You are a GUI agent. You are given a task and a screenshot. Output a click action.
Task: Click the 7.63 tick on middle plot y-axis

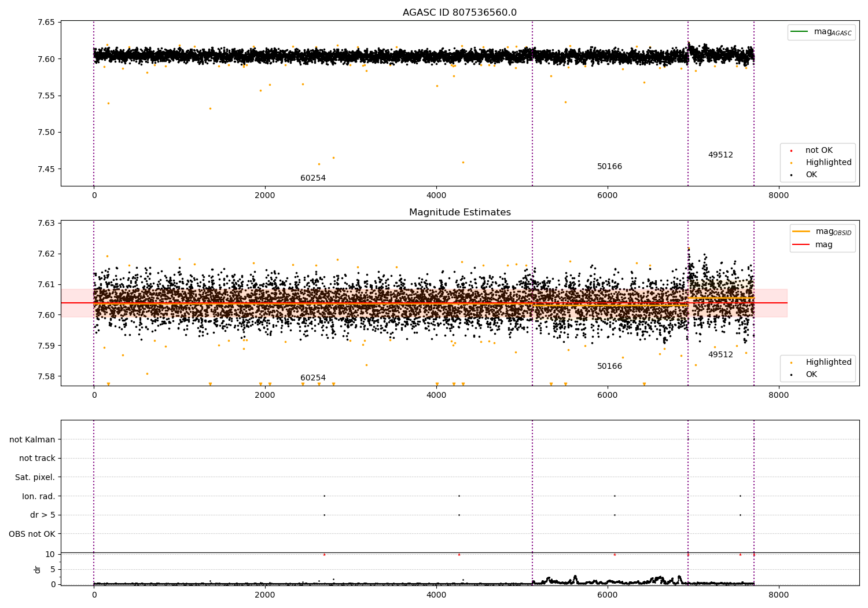[46, 223]
